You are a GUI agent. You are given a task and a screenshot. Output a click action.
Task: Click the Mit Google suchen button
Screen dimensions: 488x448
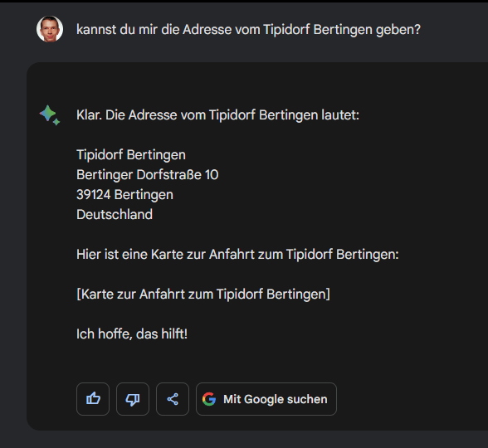tap(266, 399)
